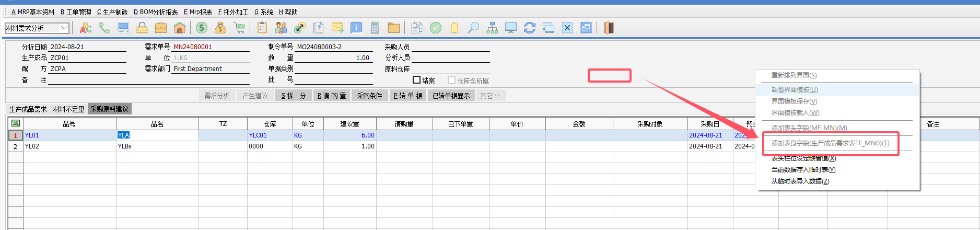
Task: Open the B 工单管理 menu
Action: click(76, 12)
